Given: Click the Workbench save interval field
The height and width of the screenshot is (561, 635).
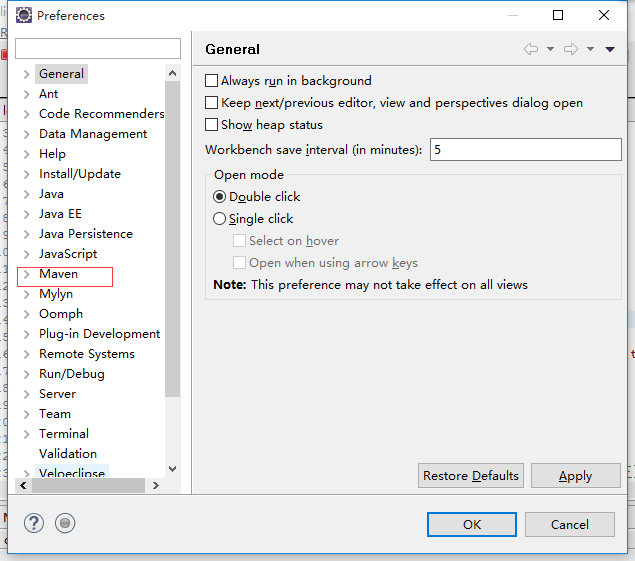Looking at the screenshot, I should [x=525, y=149].
